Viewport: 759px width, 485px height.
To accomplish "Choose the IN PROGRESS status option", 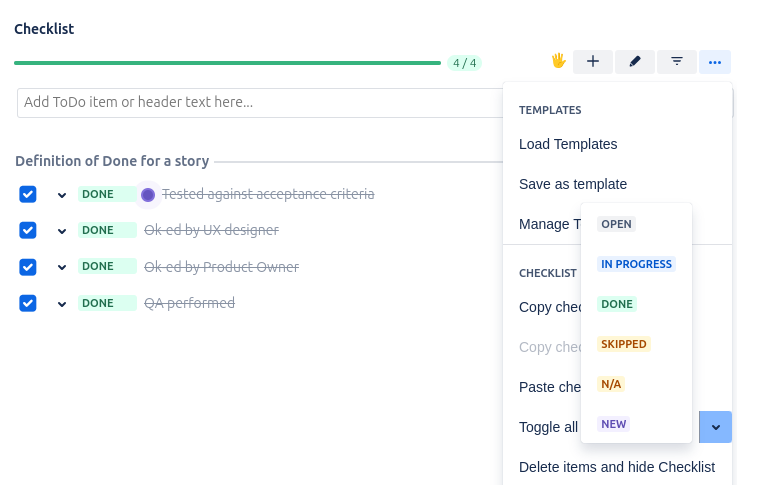I will coord(636,264).
